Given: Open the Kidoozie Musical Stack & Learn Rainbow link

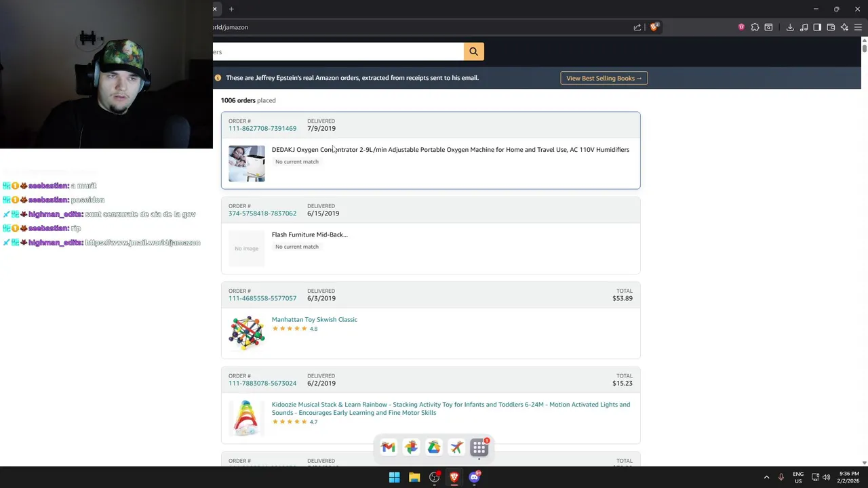Looking at the screenshot, I should 451,408.
